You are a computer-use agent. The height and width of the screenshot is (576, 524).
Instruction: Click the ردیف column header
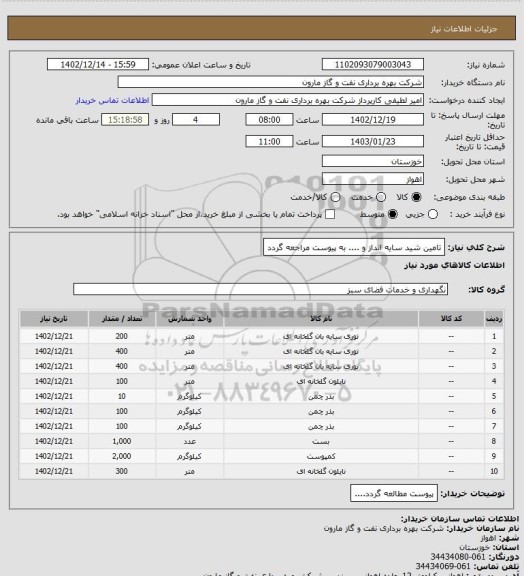[494, 318]
